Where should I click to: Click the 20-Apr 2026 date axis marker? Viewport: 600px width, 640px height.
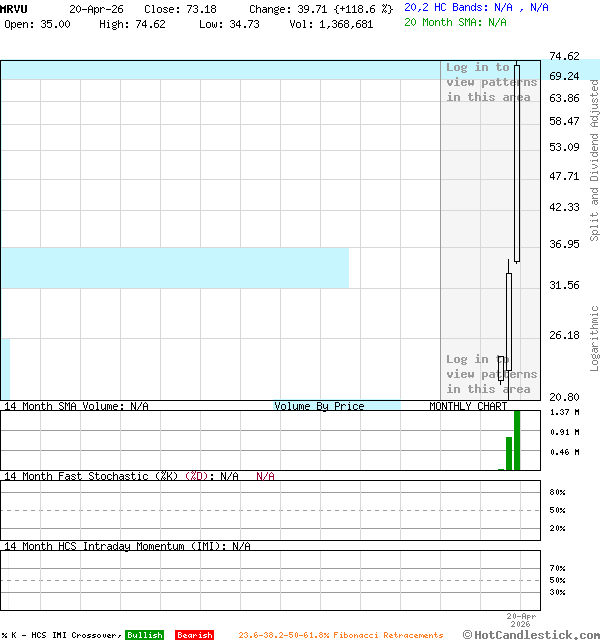(x=521, y=620)
